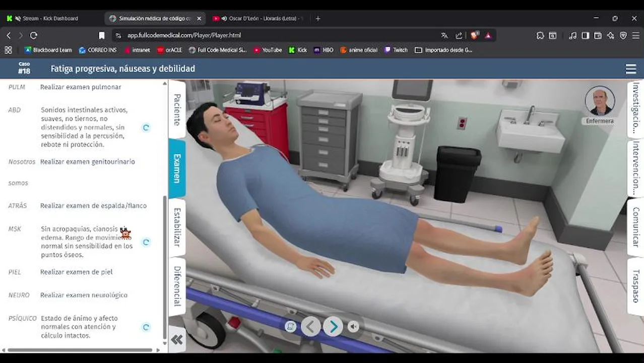Click the exam panel horizontal scrollbar
The height and width of the screenshot is (363, 644).
click(80, 350)
